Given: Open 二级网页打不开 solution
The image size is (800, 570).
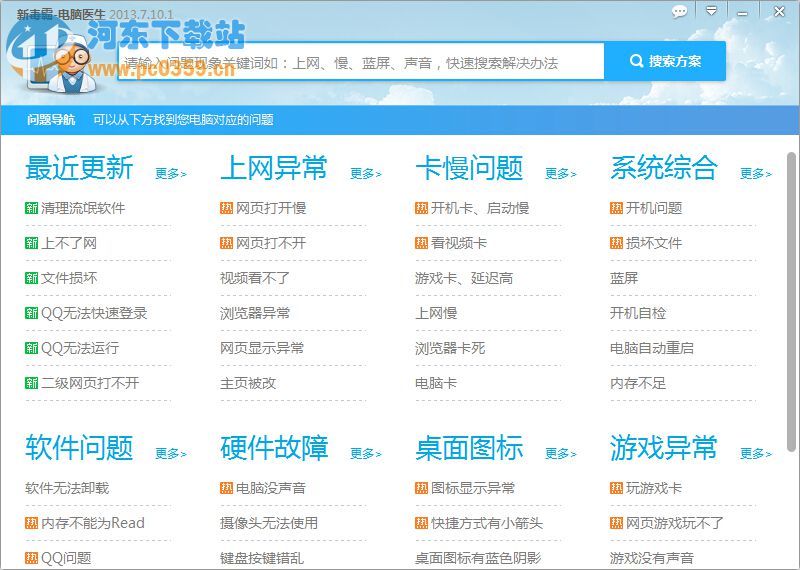Looking at the screenshot, I should 90,383.
